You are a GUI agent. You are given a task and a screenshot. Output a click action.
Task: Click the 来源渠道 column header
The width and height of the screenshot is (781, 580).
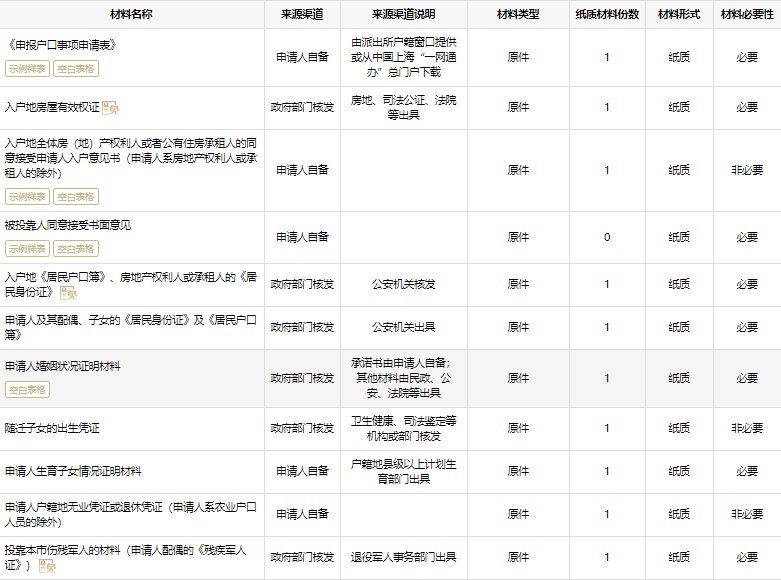[302, 14]
